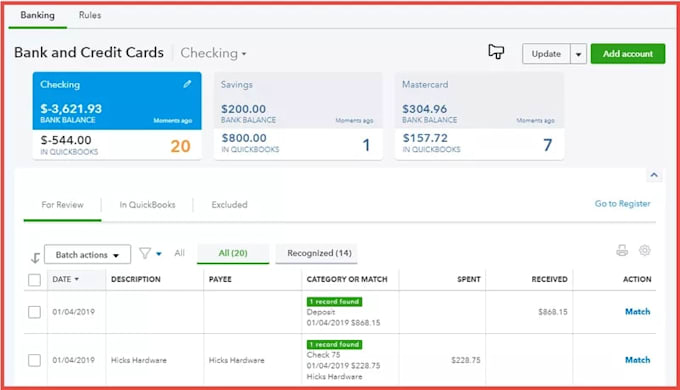680x390 pixels.
Task: Check the box for the Hicks Hardware row
Action: 34,360
